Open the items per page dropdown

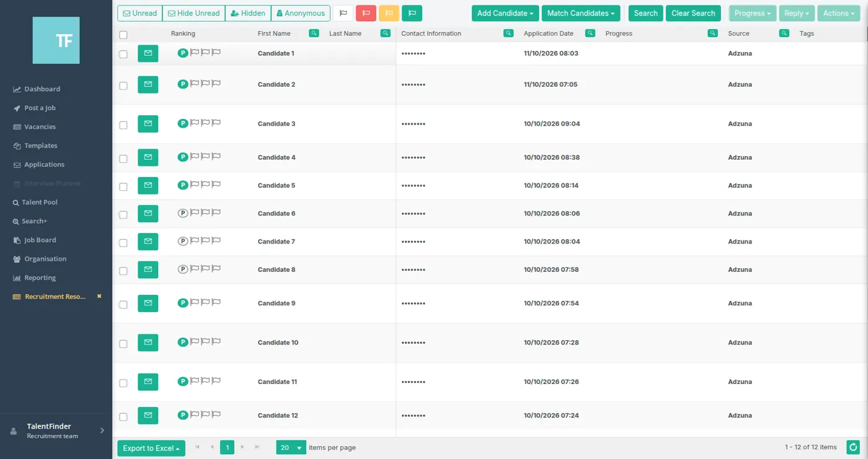pos(291,447)
